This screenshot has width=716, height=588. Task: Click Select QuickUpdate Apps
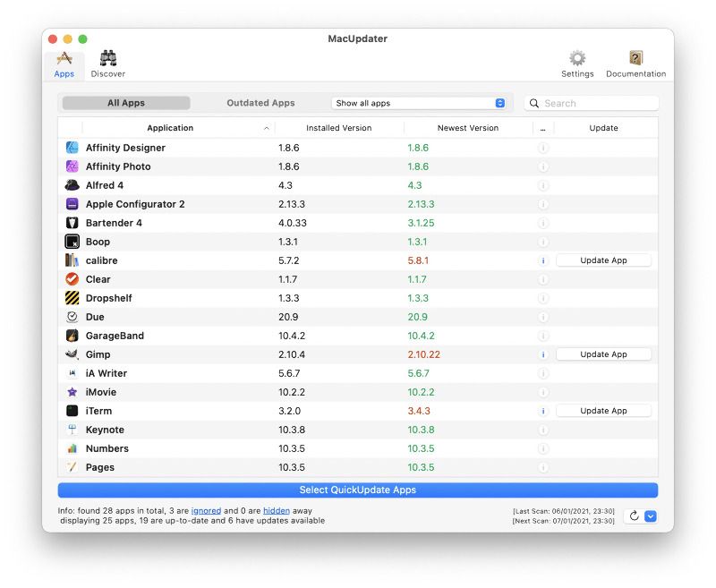coord(358,490)
